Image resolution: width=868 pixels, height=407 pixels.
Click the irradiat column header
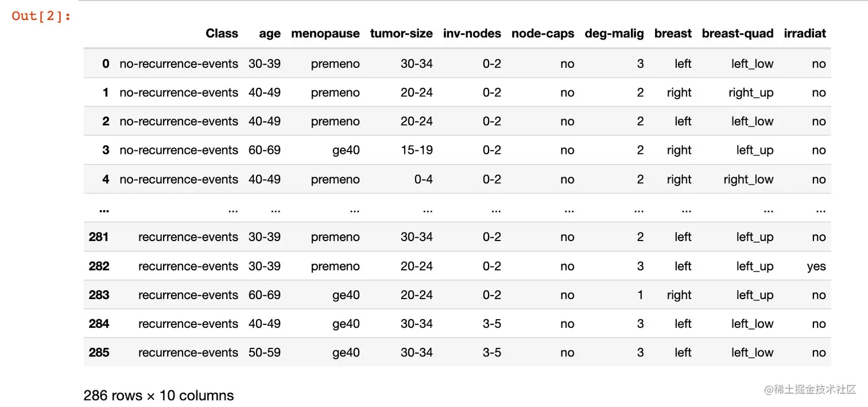coord(805,33)
